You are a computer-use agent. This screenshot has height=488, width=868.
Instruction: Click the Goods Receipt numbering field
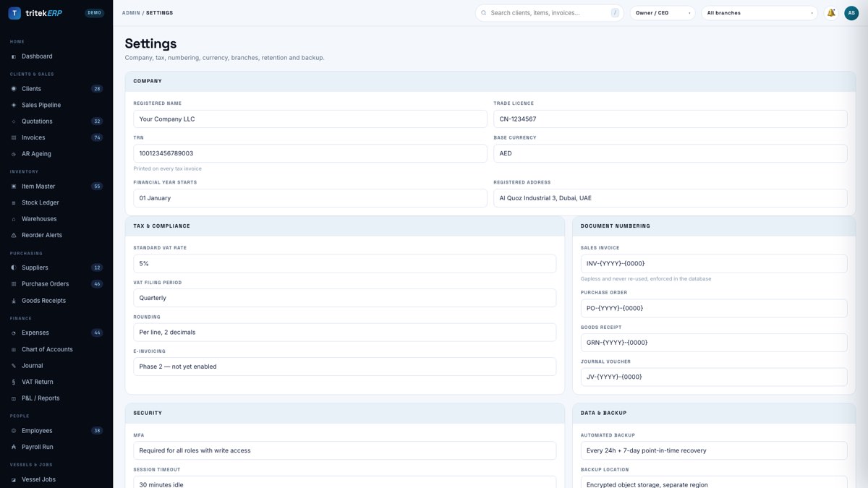pos(714,343)
